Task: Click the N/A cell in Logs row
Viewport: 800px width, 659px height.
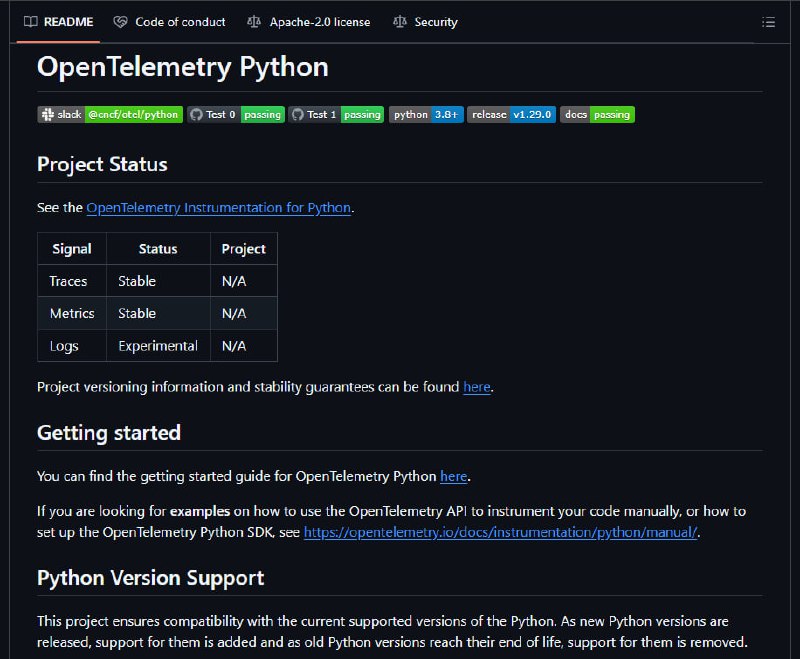Action: pyautogui.click(x=244, y=346)
